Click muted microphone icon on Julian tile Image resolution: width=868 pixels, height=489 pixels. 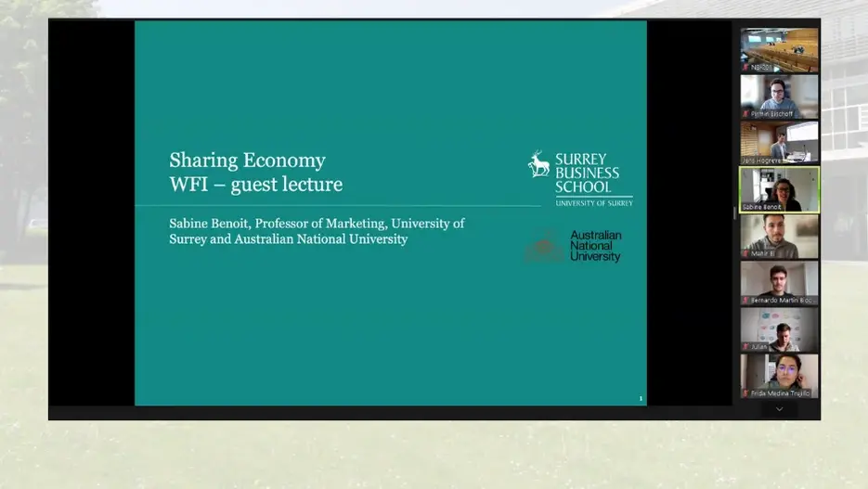pos(745,347)
